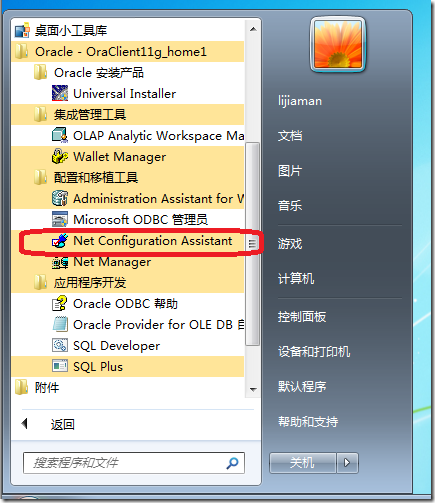Click the Oracle ODBC 帮助 help icon
The width and height of the screenshot is (435, 503).
tap(60, 303)
